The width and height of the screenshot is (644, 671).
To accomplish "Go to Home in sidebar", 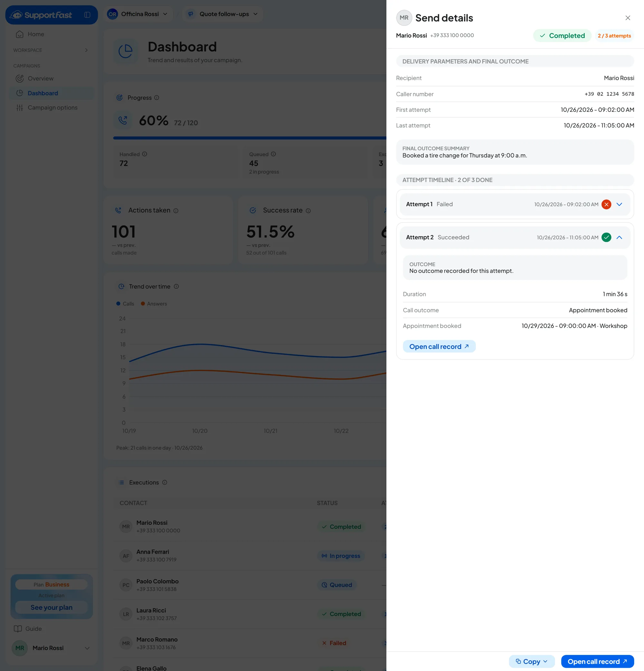I will point(51,34).
